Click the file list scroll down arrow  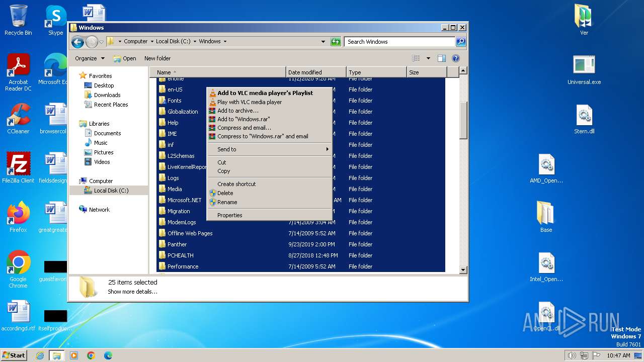[463, 270]
